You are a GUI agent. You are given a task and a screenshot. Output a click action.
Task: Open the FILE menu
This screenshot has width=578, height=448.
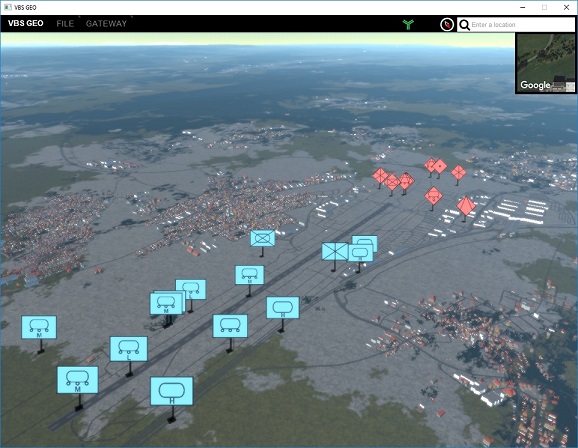[x=65, y=24]
